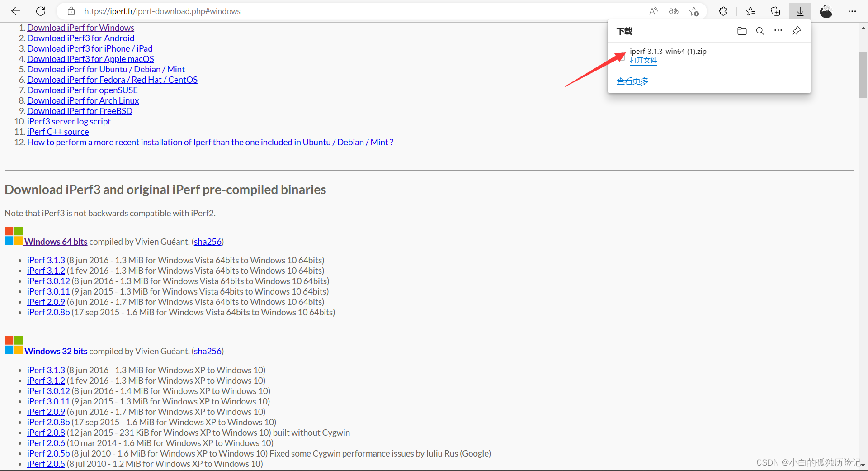Open the translate page icon
868x471 pixels.
pyautogui.click(x=674, y=11)
